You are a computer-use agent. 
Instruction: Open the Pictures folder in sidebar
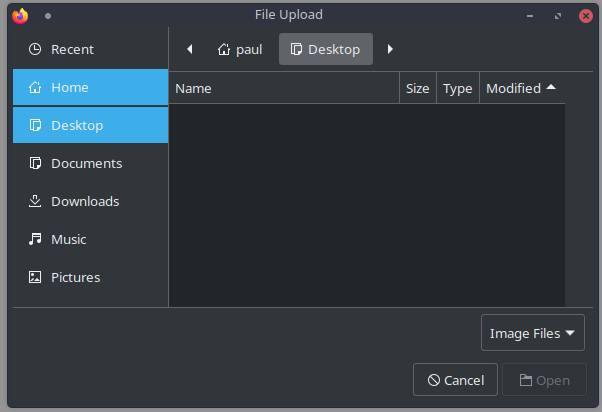tap(90, 277)
